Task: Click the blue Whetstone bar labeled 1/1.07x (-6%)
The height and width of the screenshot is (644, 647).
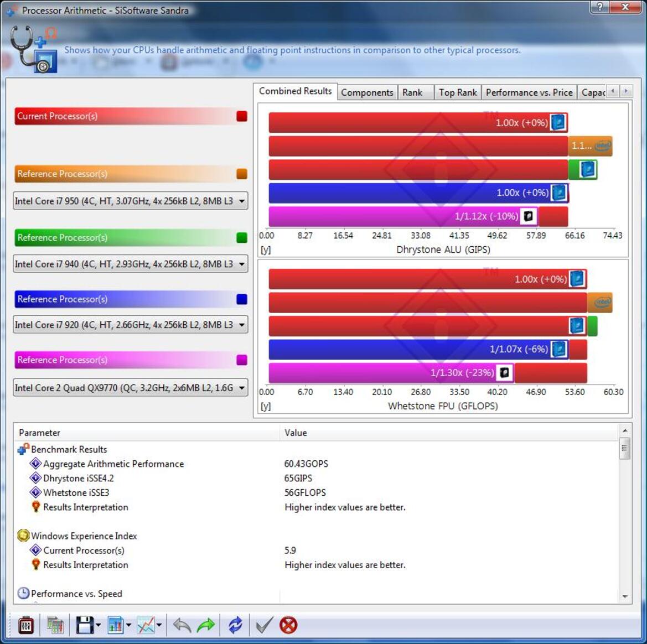Action: [x=418, y=350]
